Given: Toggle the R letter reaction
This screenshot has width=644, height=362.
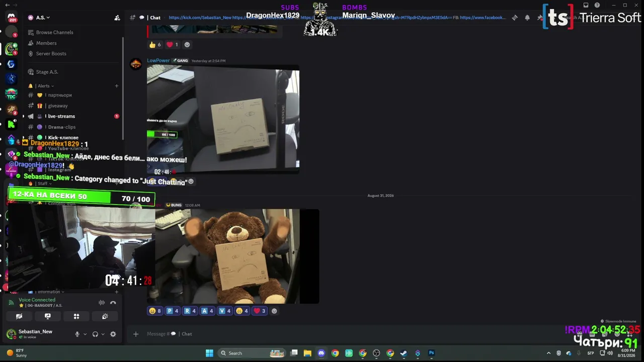Looking at the screenshot, I should coord(190,311).
